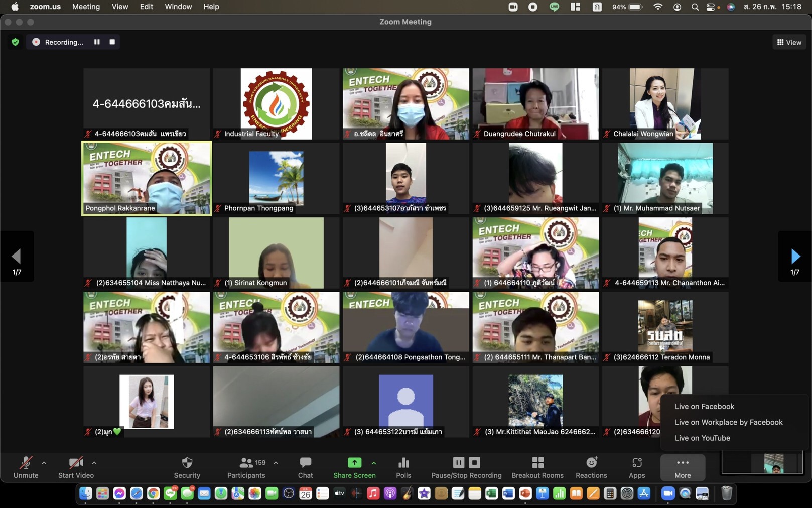Screen dimensions: 812x508
Task: Open the Meeting menu in menu bar
Action: click(86, 7)
